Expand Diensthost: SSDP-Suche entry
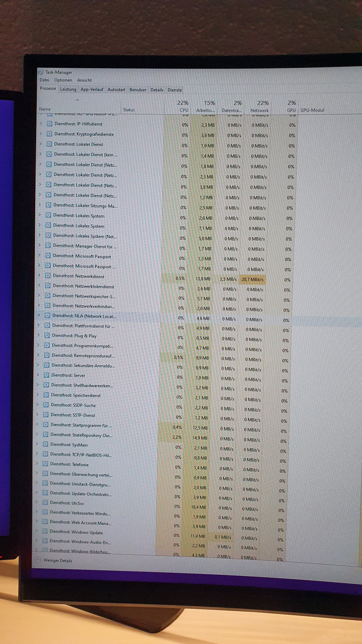Screen dimensions: 362x644 coord(38,405)
